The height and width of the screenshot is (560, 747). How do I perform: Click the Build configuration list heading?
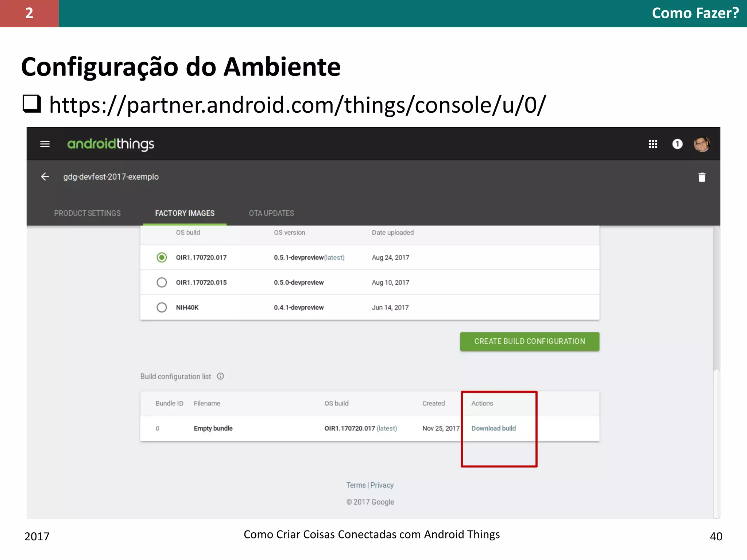175,376
